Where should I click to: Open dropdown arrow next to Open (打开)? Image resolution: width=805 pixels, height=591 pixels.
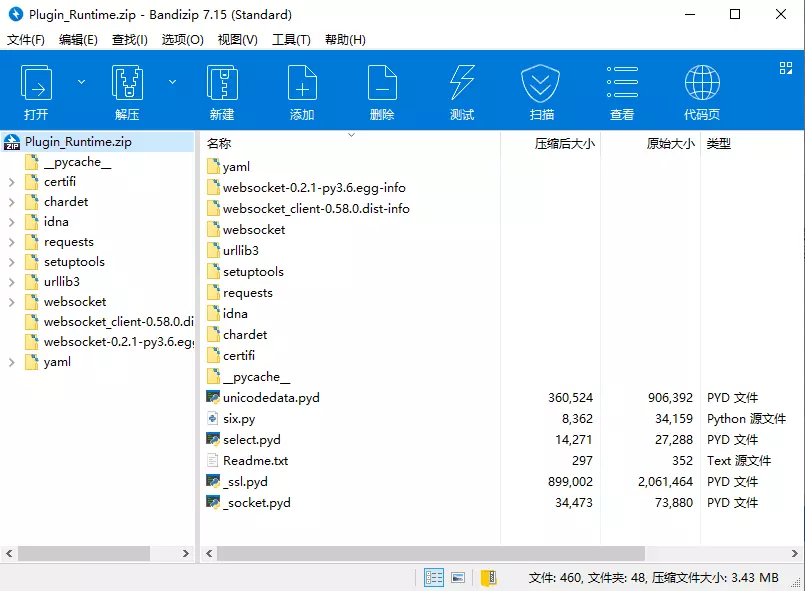click(81, 82)
